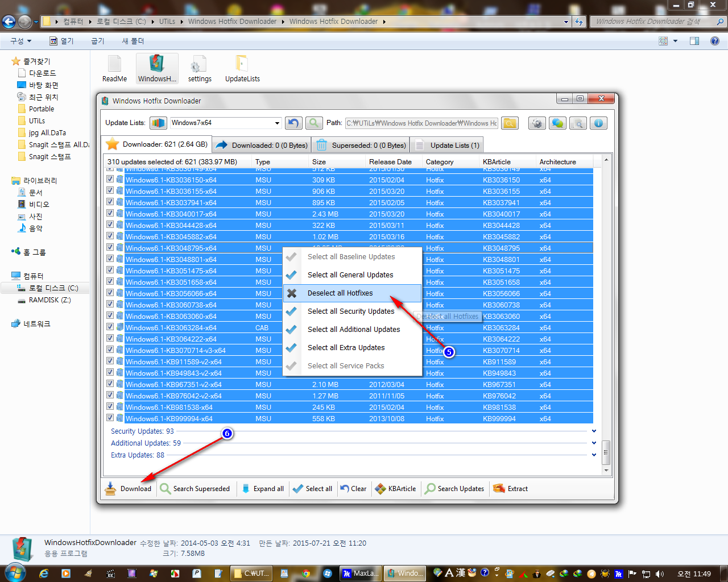
Task: Choose Select all Additional Updates
Action: click(352, 330)
